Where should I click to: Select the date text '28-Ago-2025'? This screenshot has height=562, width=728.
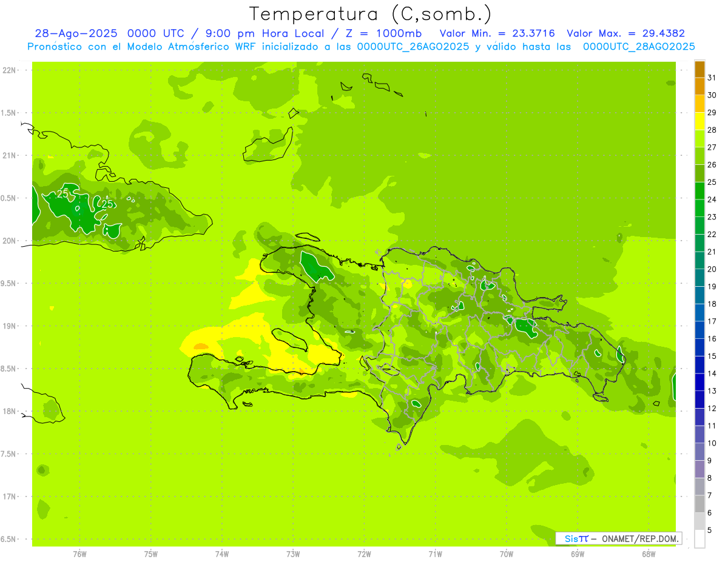tap(76, 33)
